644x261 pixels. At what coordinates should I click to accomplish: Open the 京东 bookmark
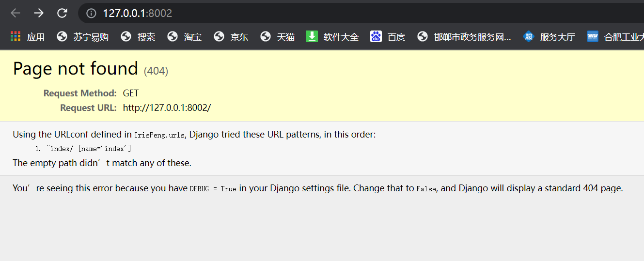(x=231, y=37)
